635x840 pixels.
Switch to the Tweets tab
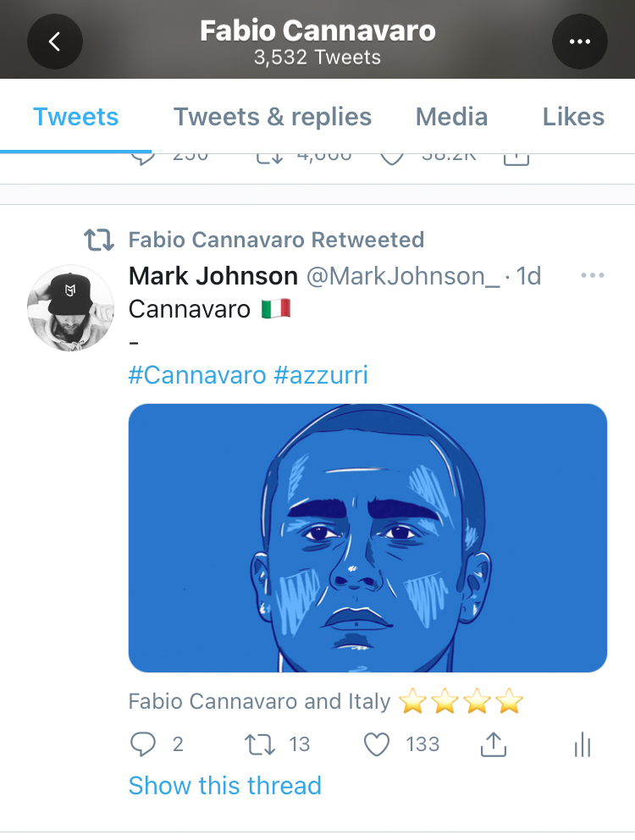(76, 117)
